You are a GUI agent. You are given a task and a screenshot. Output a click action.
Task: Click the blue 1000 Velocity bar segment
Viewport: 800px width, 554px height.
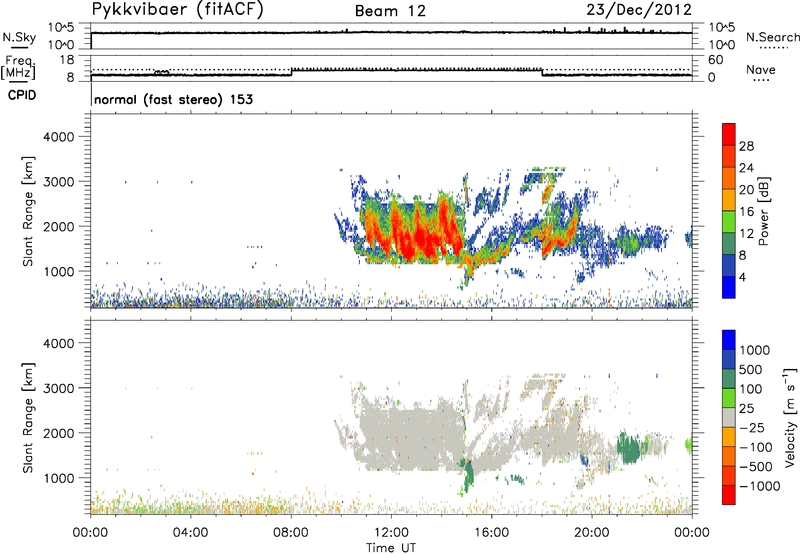click(729, 340)
